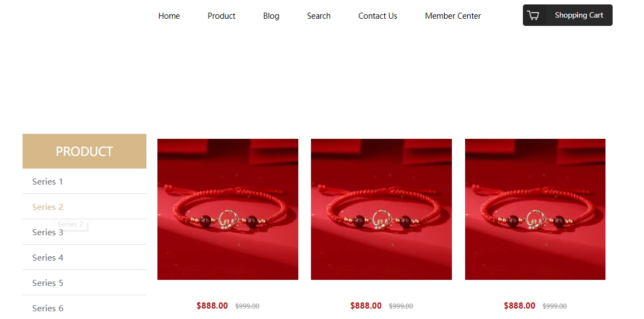Open the third red bracelet product image
Viewport: 644px width, 319px height.
[x=535, y=209]
